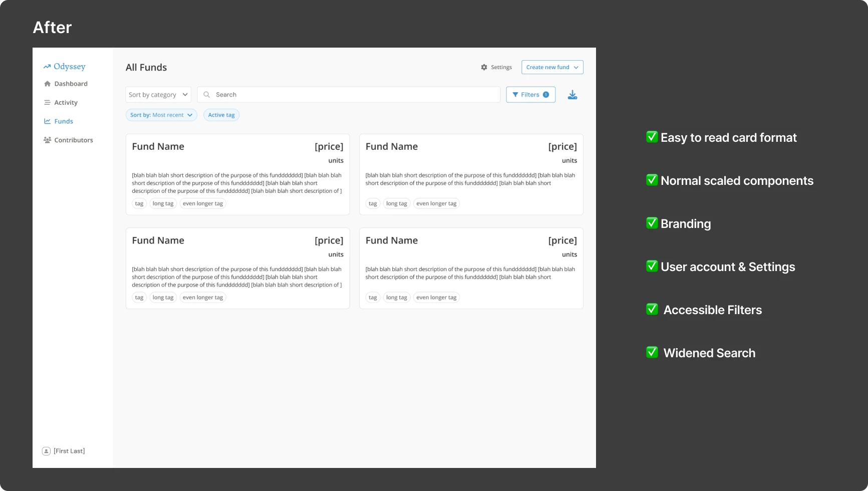Click the download icon beside Filters

pos(572,95)
